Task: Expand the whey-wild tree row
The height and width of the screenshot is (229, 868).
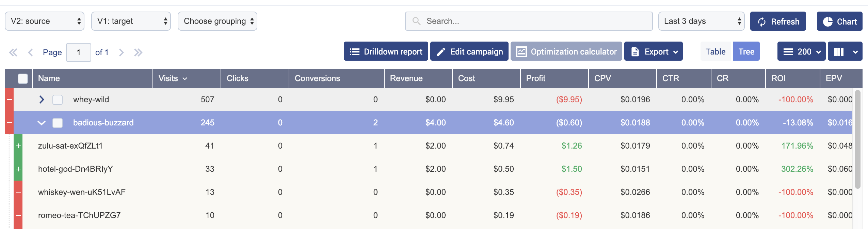Action: [42, 100]
